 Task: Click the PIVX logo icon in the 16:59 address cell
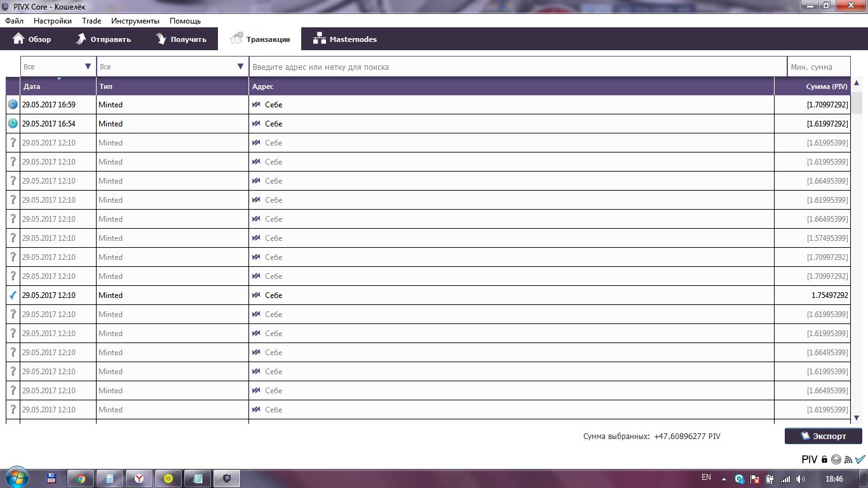[257, 104]
